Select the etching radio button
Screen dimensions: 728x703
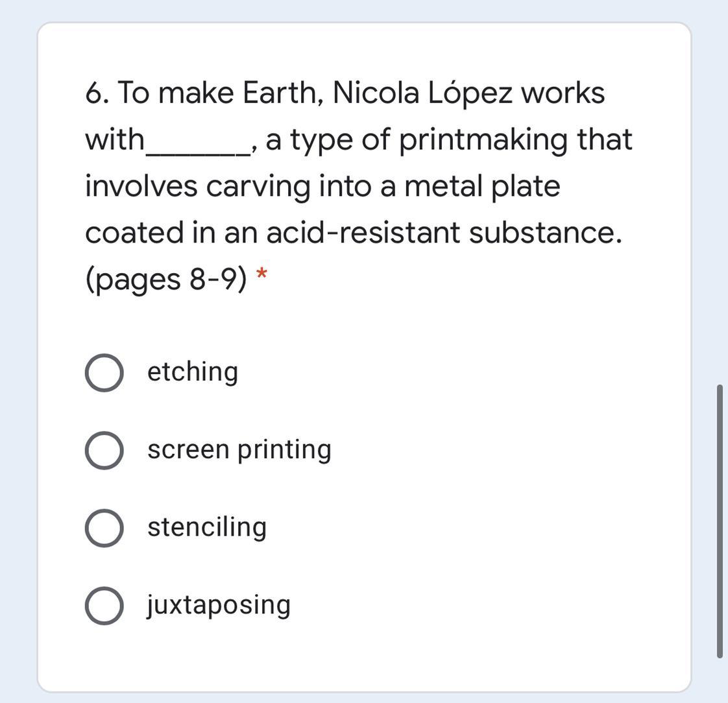click(104, 374)
